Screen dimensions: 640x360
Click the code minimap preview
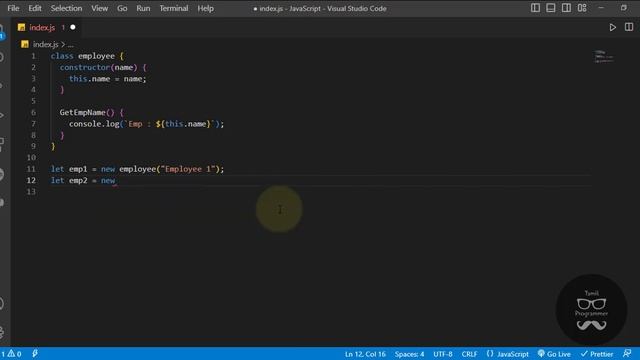[x=604, y=56]
